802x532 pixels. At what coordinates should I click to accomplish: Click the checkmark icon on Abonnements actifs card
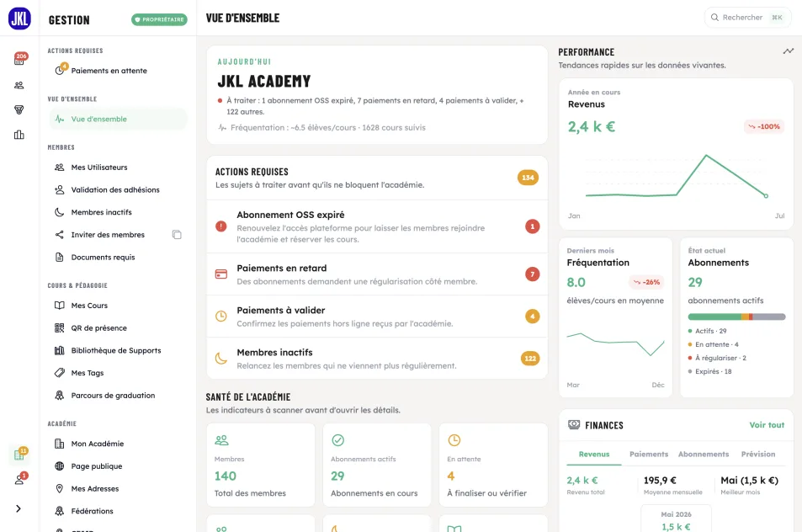click(338, 440)
